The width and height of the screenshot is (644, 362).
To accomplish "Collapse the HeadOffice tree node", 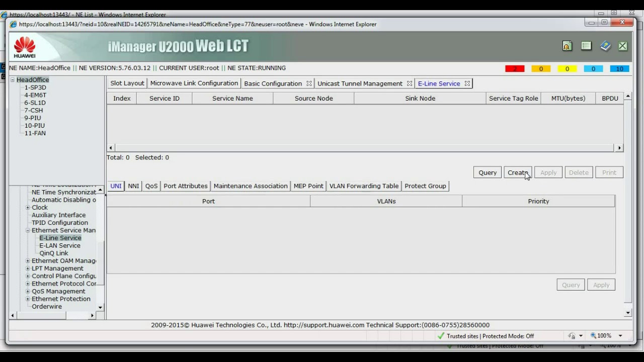I will [x=13, y=80].
